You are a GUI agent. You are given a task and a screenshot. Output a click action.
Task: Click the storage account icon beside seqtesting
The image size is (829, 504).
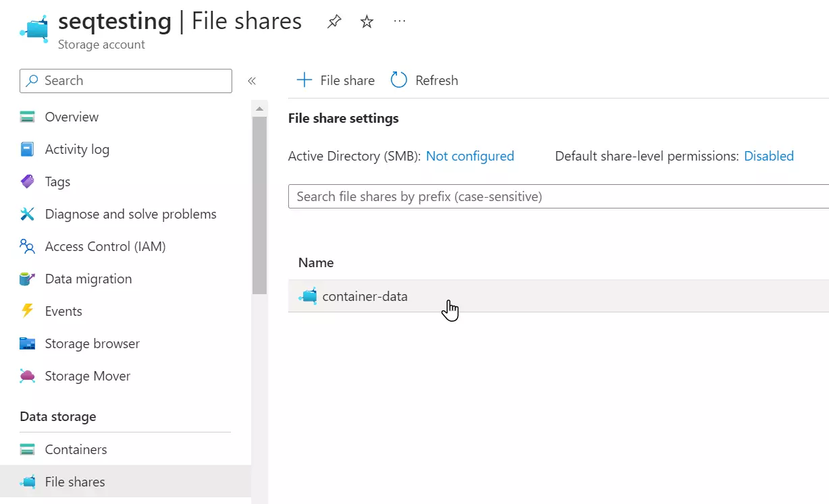pyautogui.click(x=34, y=30)
